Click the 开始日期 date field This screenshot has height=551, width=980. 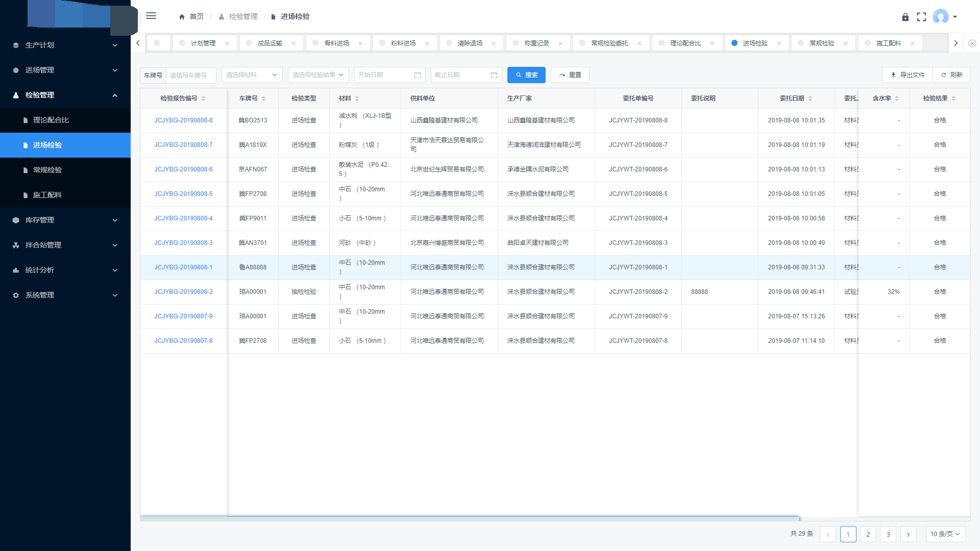(389, 75)
